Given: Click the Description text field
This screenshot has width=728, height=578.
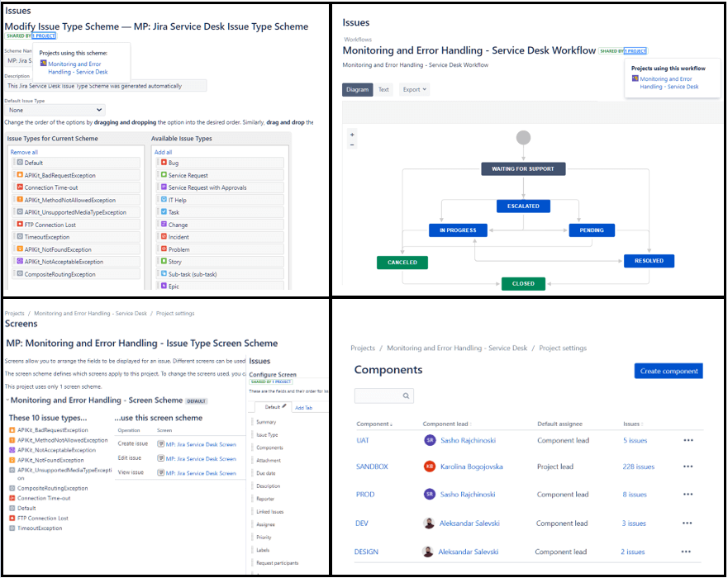Looking at the screenshot, I should (106, 86).
